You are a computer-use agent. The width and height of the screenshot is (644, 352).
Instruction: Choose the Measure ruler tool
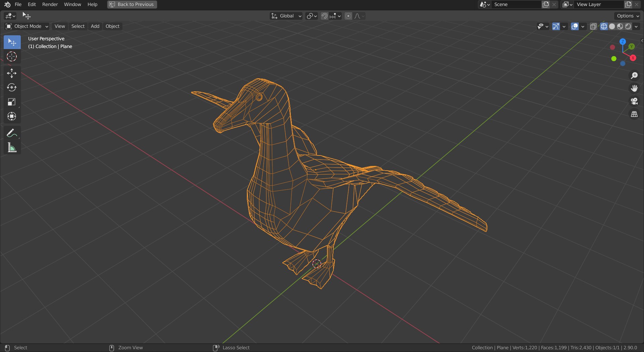[x=12, y=147]
